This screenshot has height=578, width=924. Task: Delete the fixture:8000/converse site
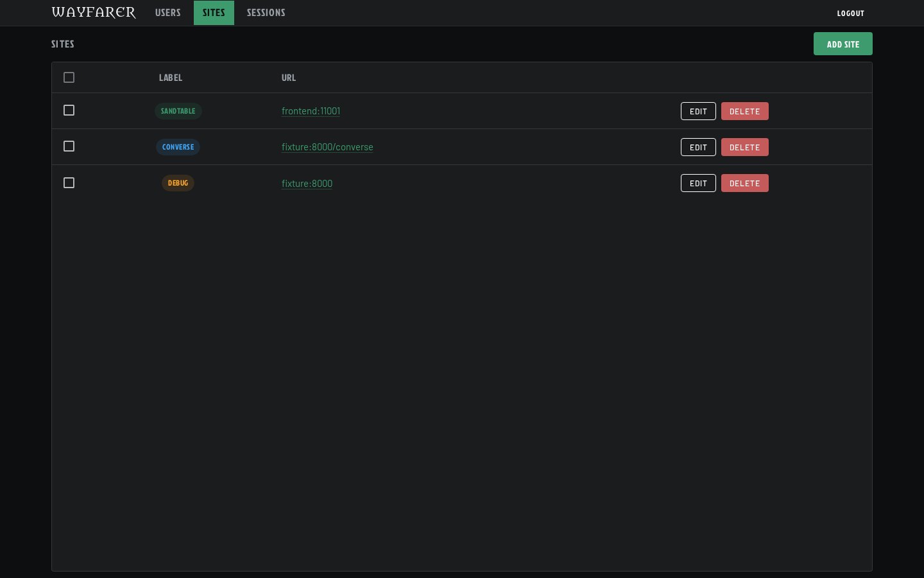pos(744,147)
